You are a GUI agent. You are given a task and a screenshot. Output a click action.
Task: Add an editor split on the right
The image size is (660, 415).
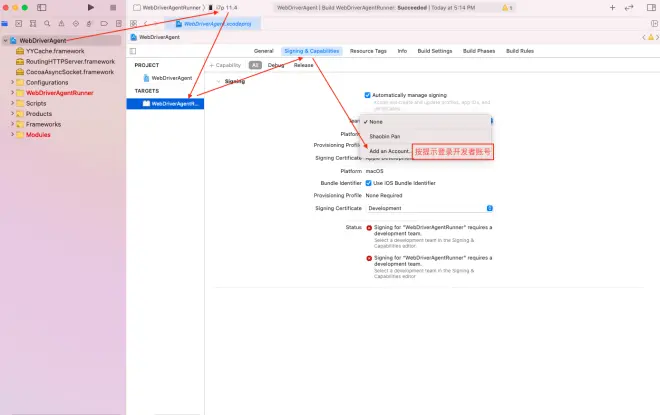(654, 24)
